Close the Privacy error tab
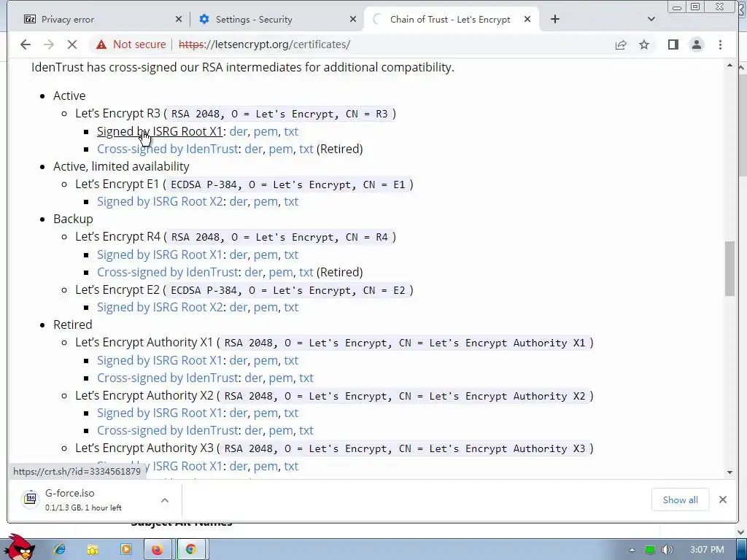Viewport: 747px width, 560px height. click(179, 19)
